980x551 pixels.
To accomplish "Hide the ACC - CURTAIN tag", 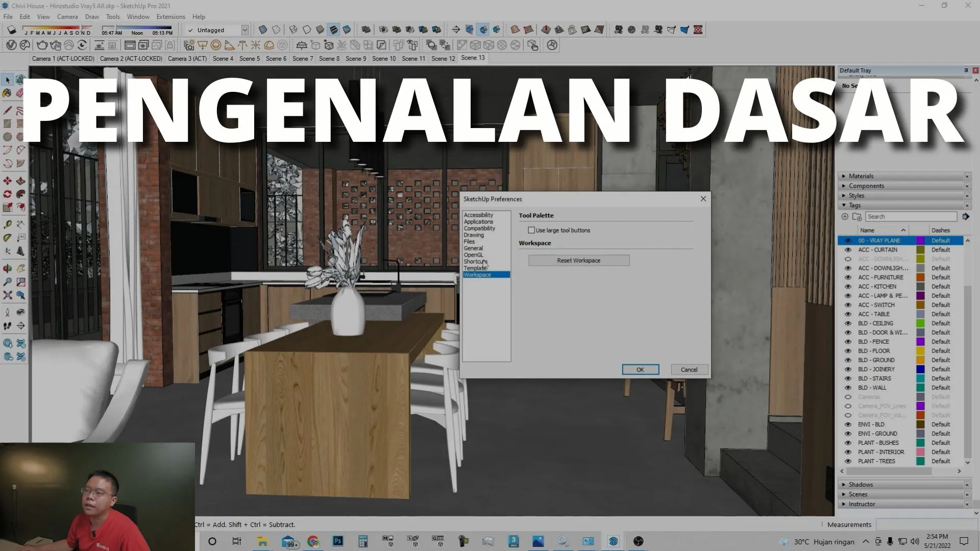I will 848,250.
